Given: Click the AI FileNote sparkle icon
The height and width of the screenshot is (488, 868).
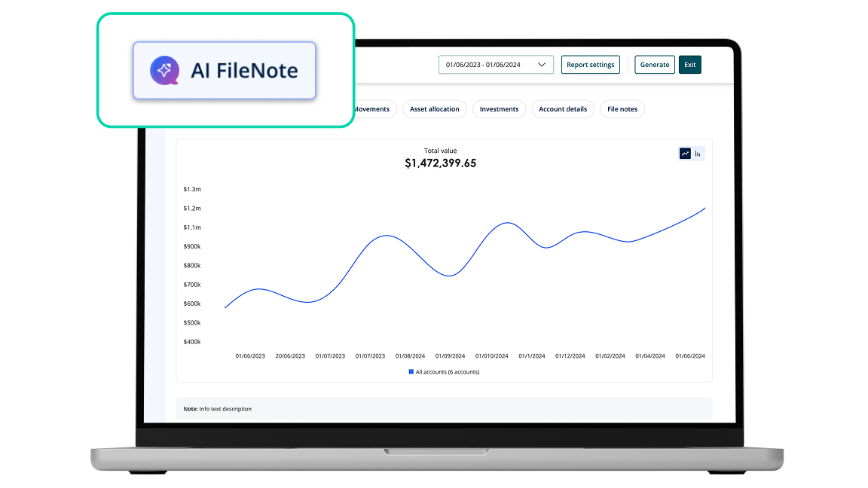Looking at the screenshot, I should pyautogui.click(x=164, y=70).
